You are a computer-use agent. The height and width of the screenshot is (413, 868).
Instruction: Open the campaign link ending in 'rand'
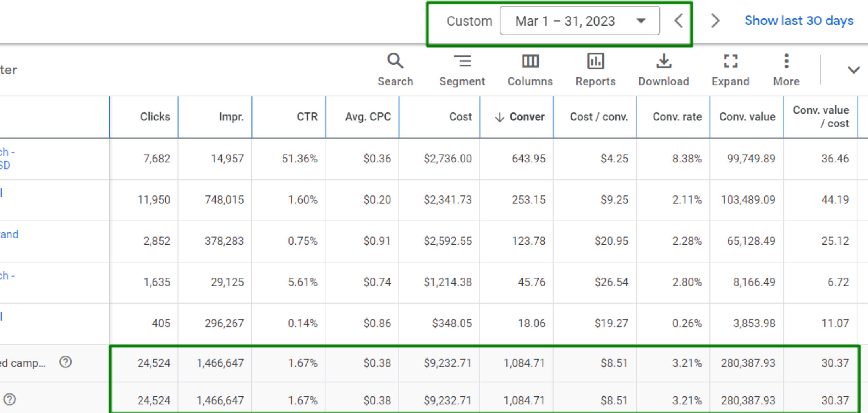9,234
